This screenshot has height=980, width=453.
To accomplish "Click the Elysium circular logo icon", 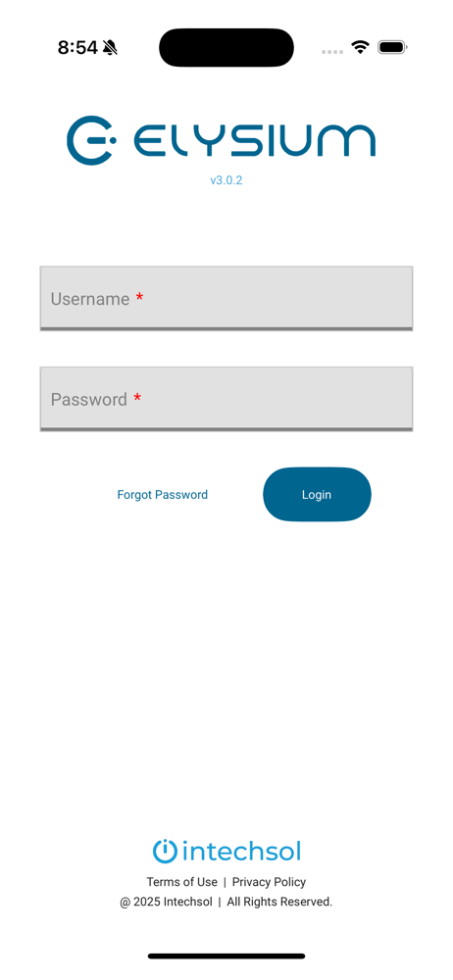I will point(91,140).
